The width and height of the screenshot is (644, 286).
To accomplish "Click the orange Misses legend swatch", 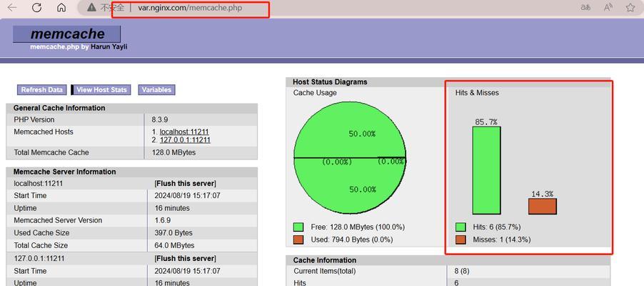I will click(461, 240).
